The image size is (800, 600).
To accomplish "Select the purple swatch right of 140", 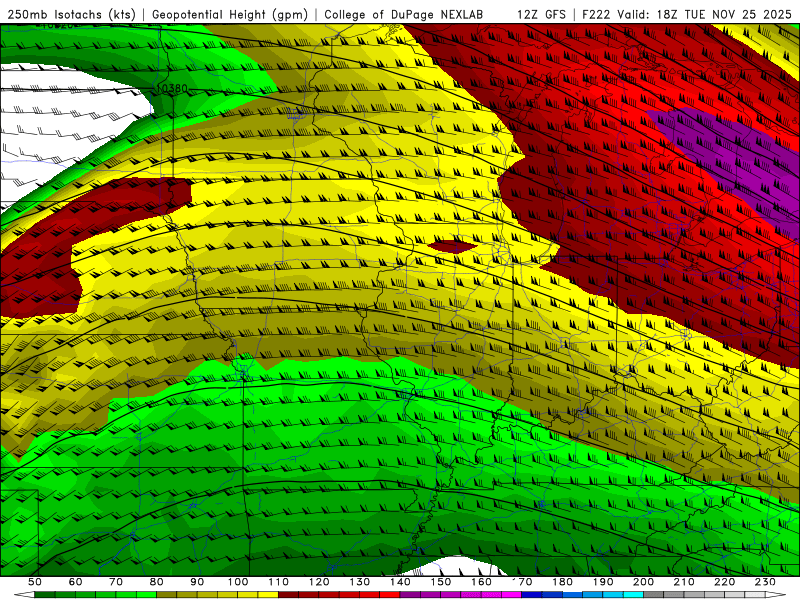I will click(x=410, y=594).
